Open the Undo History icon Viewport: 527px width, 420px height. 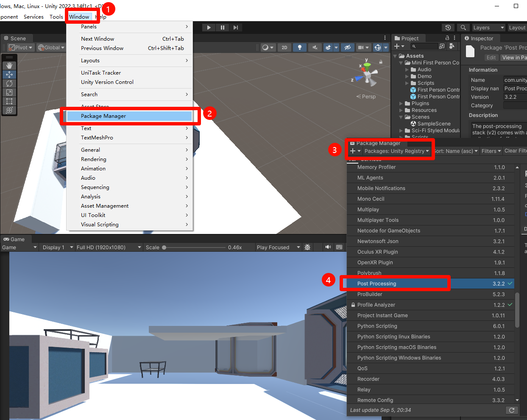click(x=448, y=28)
